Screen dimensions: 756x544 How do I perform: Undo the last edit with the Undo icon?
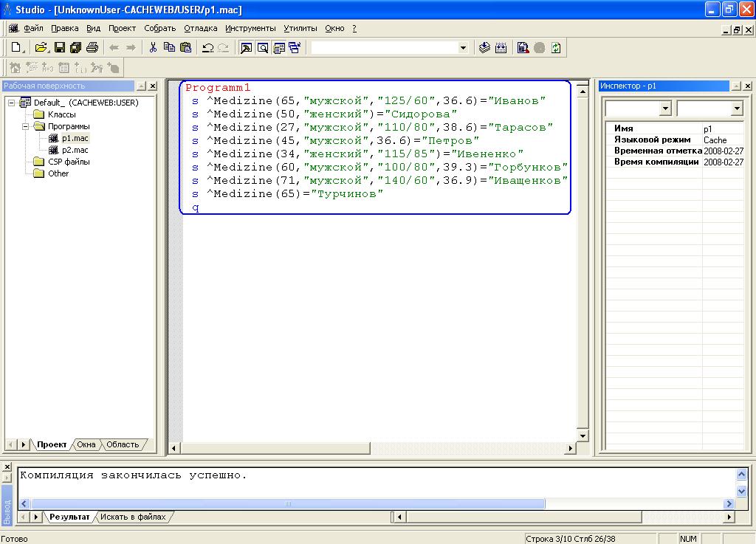tap(207, 48)
